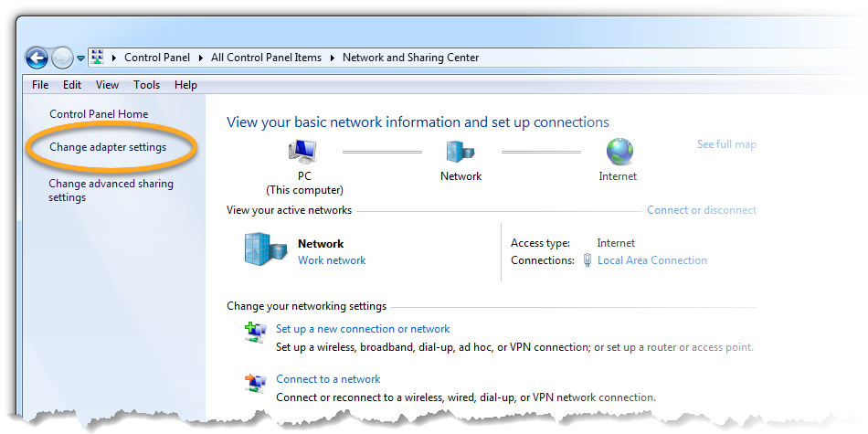Open the Tools menu
Image resolution: width=868 pixels, height=434 pixels.
146,85
